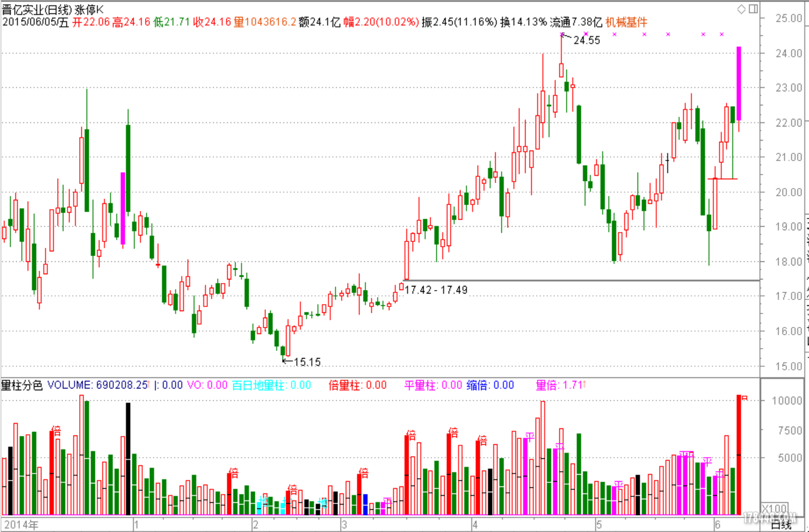Click the latest magenta limit-up candle
This screenshot has height=532, width=809.
pyautogui.click(x=739, y=84)
